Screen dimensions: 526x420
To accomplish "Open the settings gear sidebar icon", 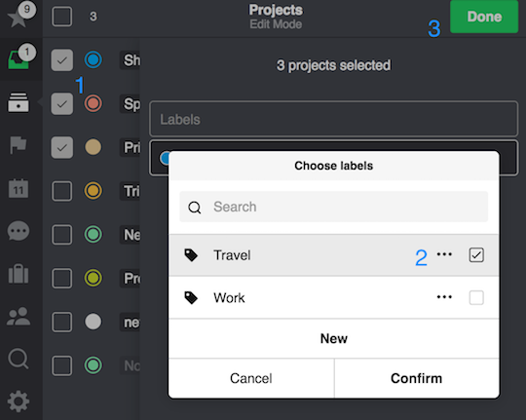I will pyautogui.click(x=19, y=401).
